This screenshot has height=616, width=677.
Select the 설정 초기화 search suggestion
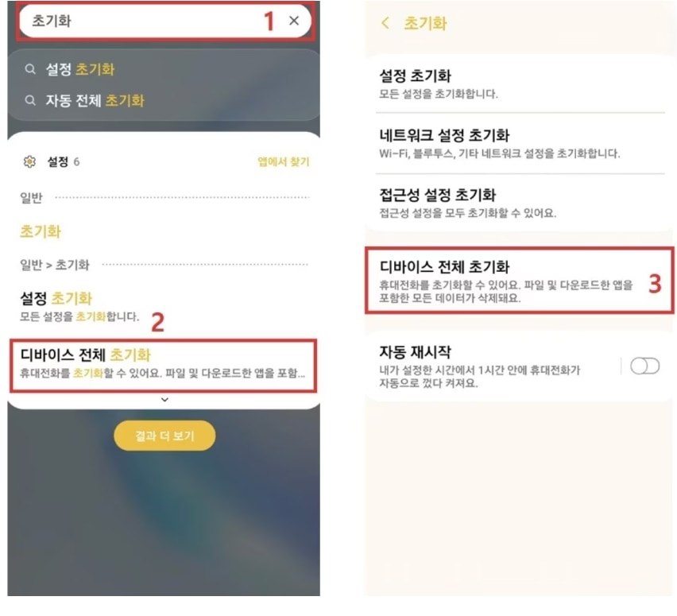80,69
